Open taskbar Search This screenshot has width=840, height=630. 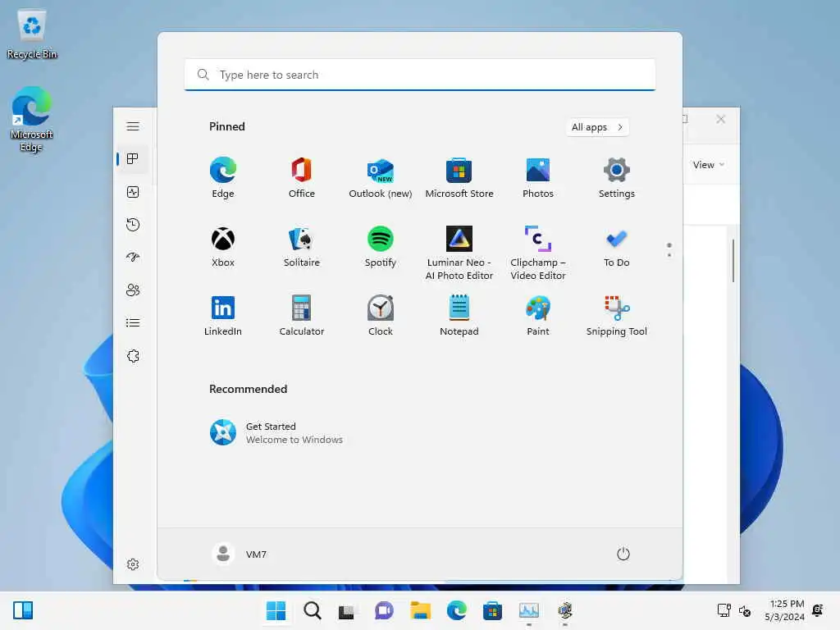313,610
